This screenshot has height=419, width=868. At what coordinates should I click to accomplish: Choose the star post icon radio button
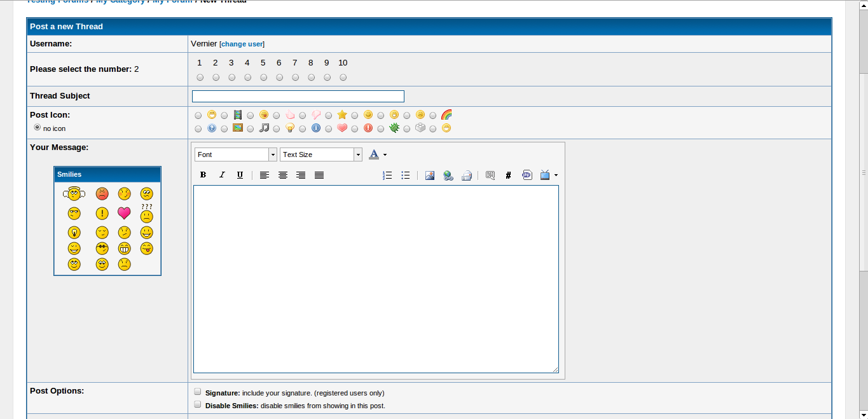(329, 116)
